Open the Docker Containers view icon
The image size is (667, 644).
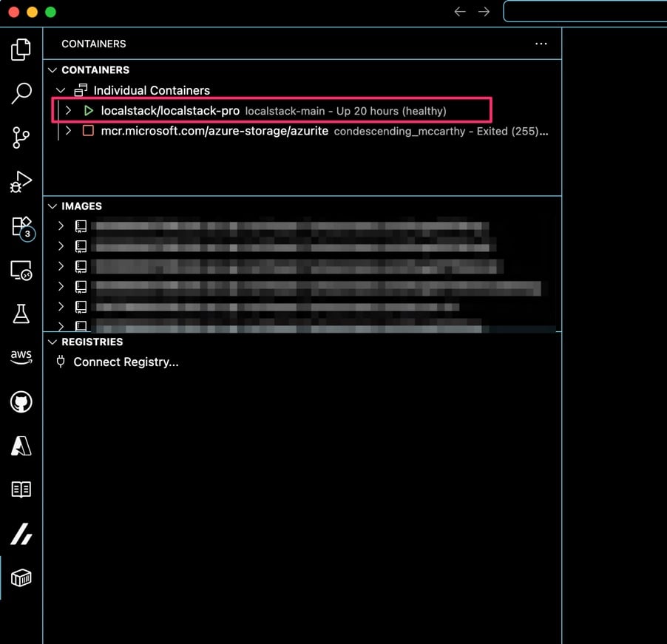tap(21, 578)
